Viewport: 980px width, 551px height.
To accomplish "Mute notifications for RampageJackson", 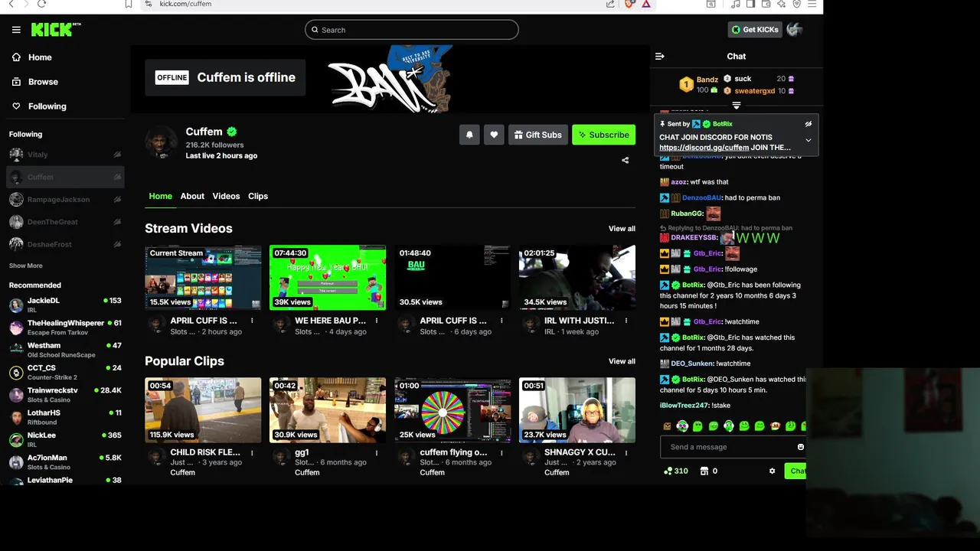I will [117, 200].
